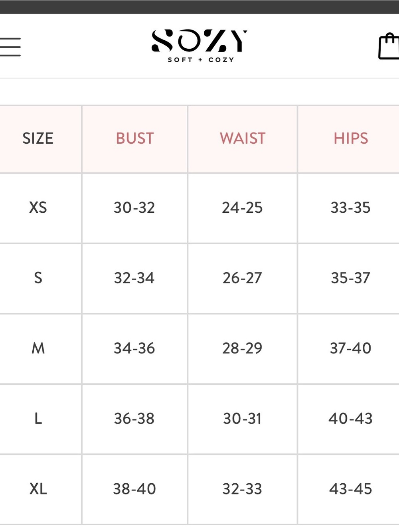Click the S waist value 26-27
This screenshot has width=399, height=532.
point(242,278)
